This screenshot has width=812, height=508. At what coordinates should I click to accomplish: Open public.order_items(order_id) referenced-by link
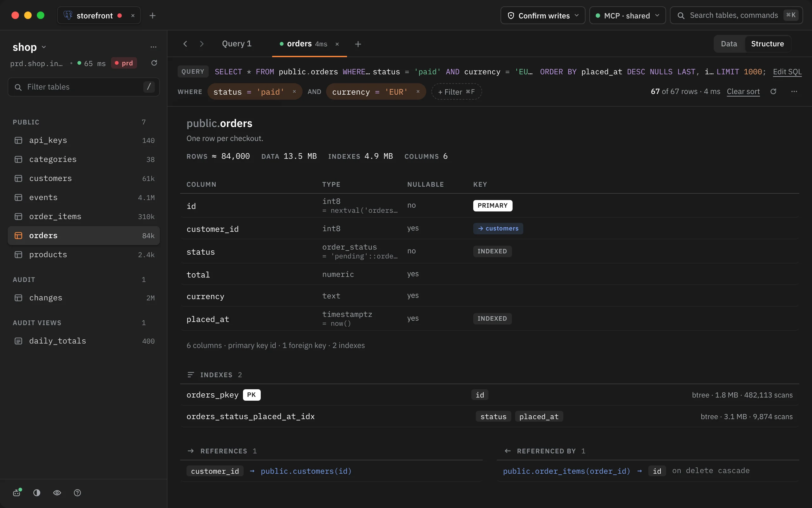[x=566, y=471]
